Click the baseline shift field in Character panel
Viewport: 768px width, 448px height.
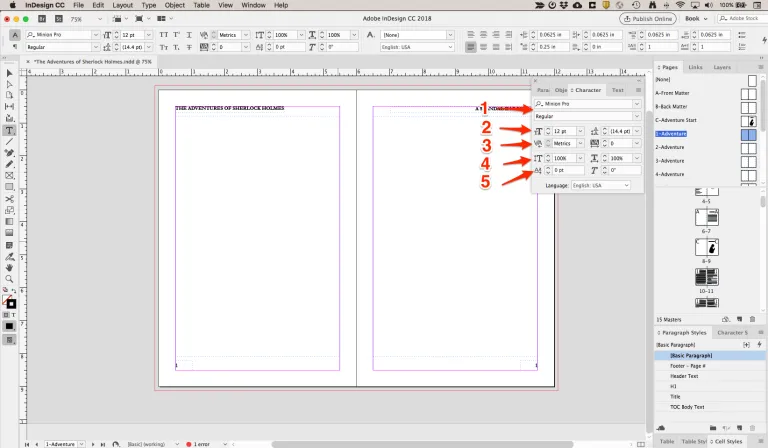click(568, 170)
